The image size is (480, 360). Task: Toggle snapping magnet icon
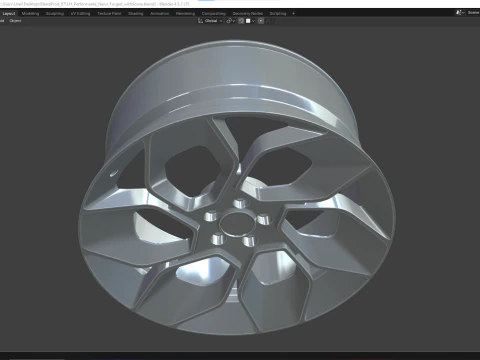coord(241,21)
